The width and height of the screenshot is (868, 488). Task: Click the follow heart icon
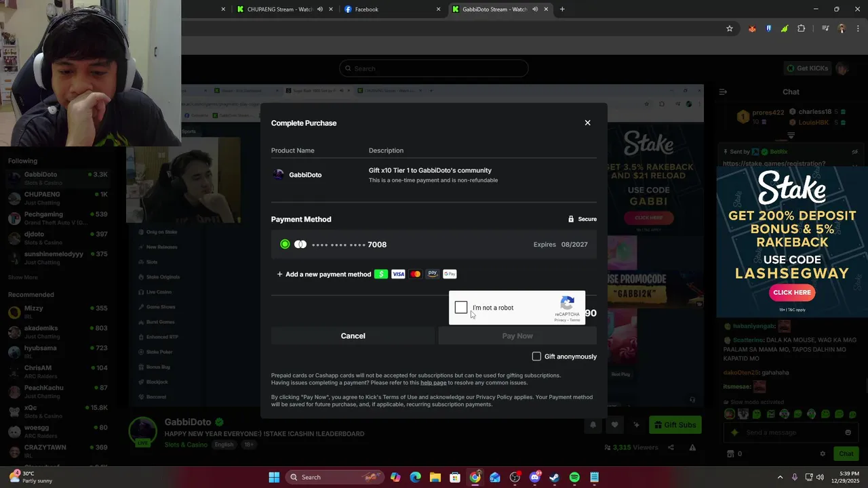coord(614,425)
